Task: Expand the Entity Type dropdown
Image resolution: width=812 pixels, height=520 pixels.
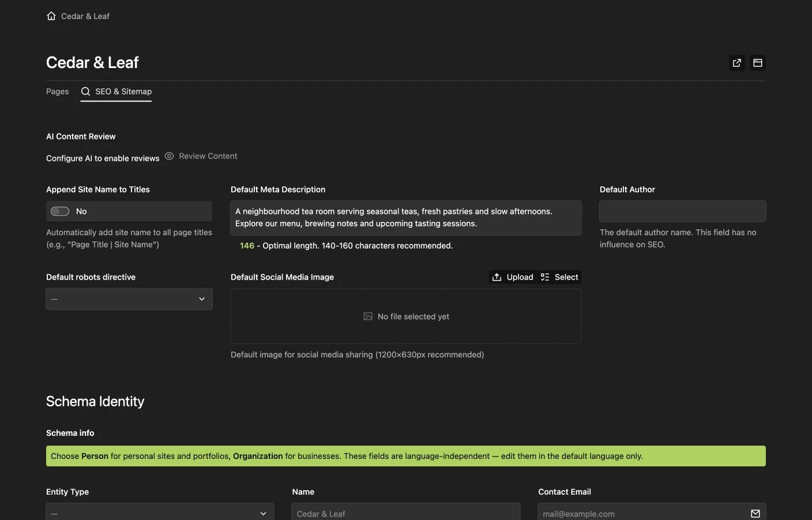Action: tap(160, 513)
